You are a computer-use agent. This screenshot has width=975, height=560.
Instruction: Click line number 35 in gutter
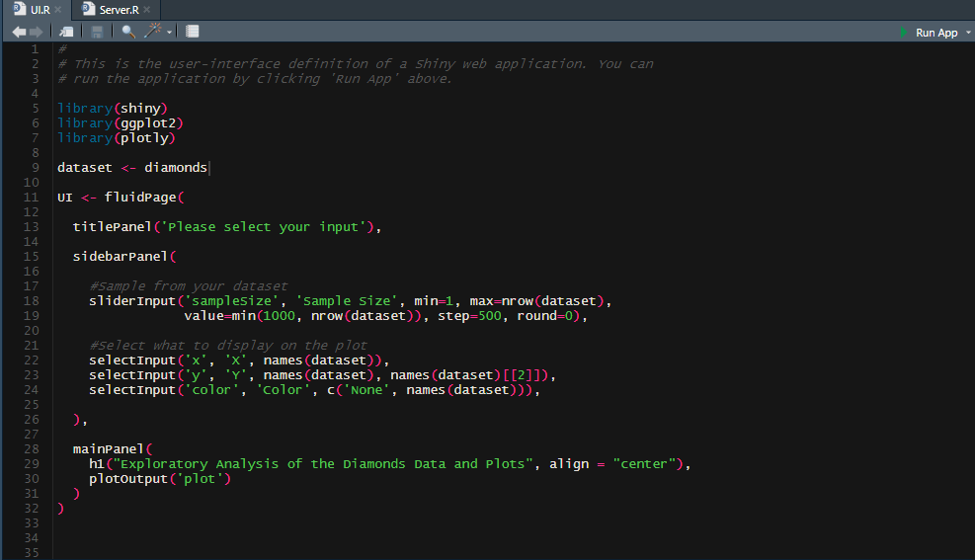click(x=31, y=552)
